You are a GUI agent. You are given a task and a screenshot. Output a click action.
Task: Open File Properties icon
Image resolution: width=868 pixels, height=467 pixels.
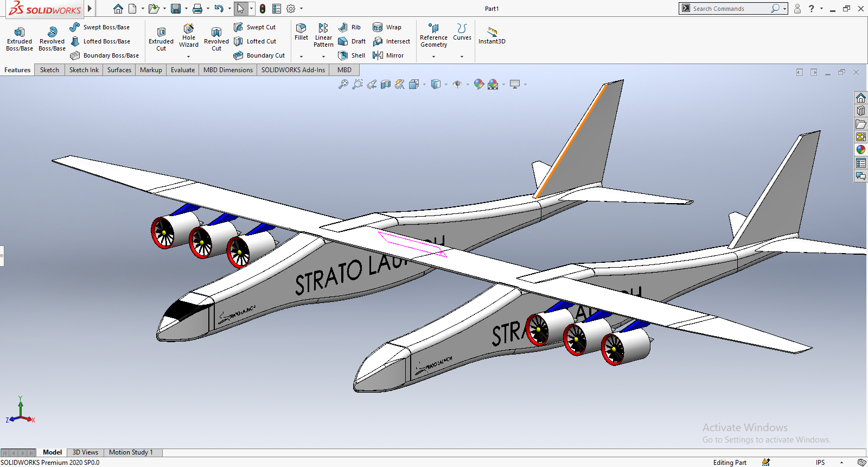[x=277, y=9]
